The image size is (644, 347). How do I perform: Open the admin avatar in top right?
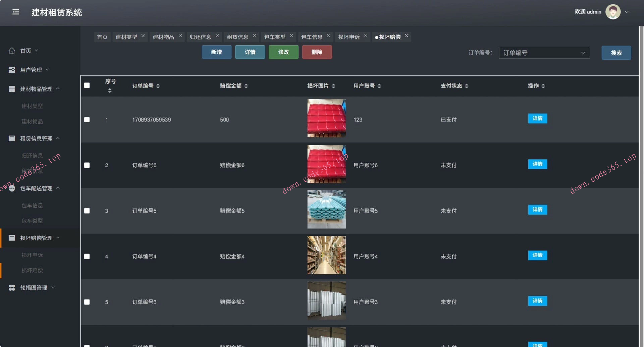[x=613, y=11]
